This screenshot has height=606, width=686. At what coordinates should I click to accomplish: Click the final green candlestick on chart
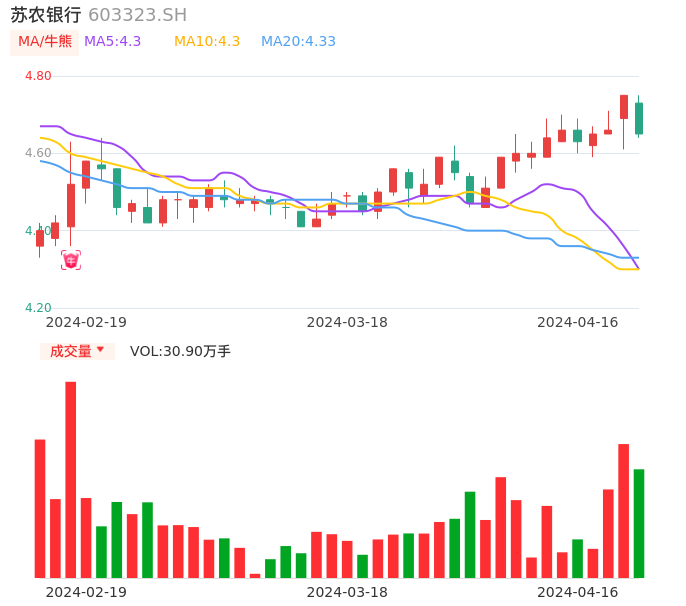[639, 118]
